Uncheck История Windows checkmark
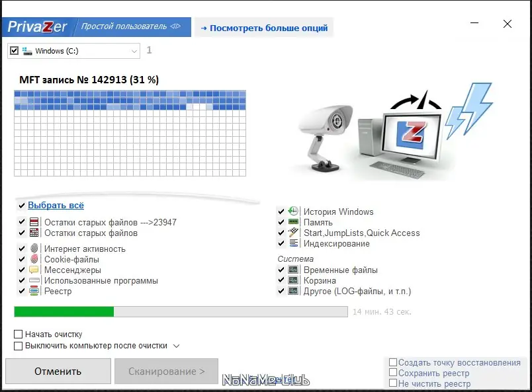Image resolution: width=532 pixels, height=392 pixels. coord(281,212)
